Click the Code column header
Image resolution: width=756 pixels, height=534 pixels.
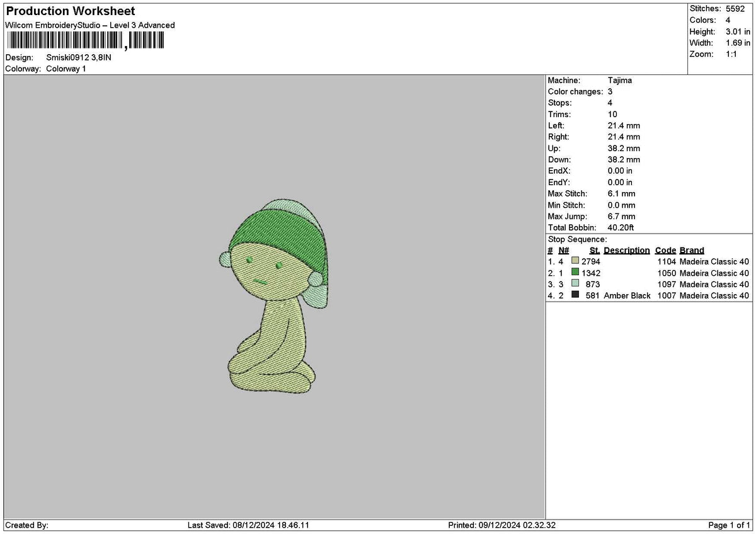(665, 251)
